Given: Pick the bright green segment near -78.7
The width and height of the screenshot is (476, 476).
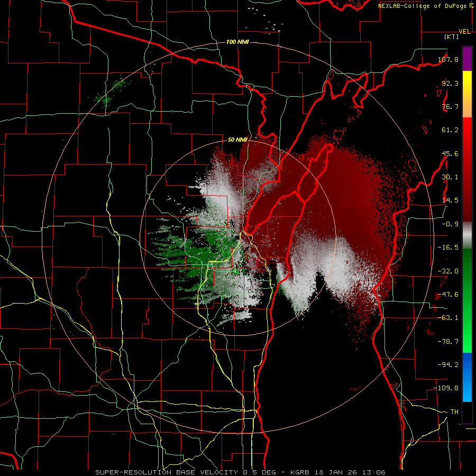Looking at the screenshot, I should (x=467, y=342).
